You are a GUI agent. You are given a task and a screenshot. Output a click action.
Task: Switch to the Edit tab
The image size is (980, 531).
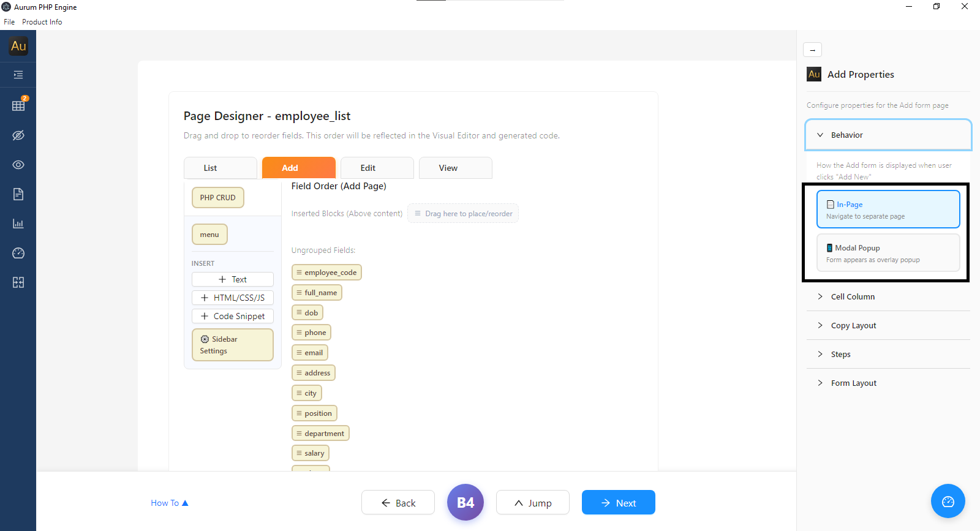tap(377, 168)
